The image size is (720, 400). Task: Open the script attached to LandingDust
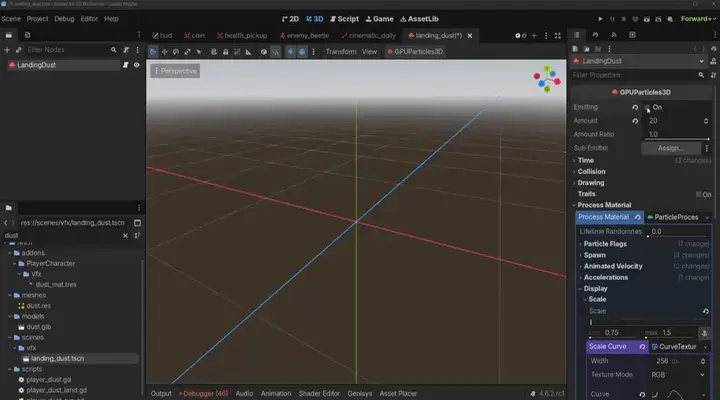click(125, 65)
